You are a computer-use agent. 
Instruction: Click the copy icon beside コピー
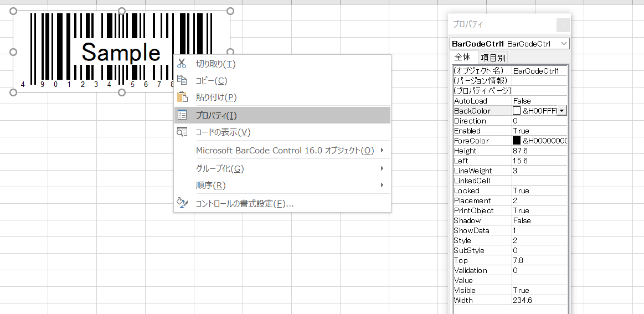point(182,80)
